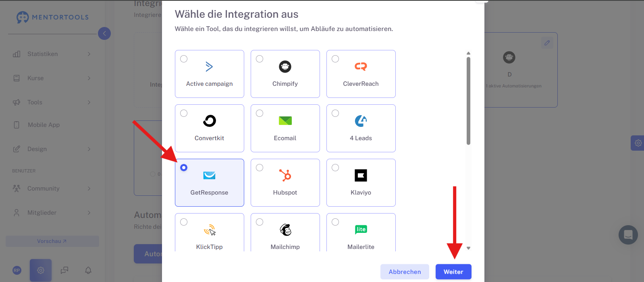Image resolution: width=644 pixels, height=282 pixels.
Task: Click the 4 Leads logo icon
Action: coord(361,121)
